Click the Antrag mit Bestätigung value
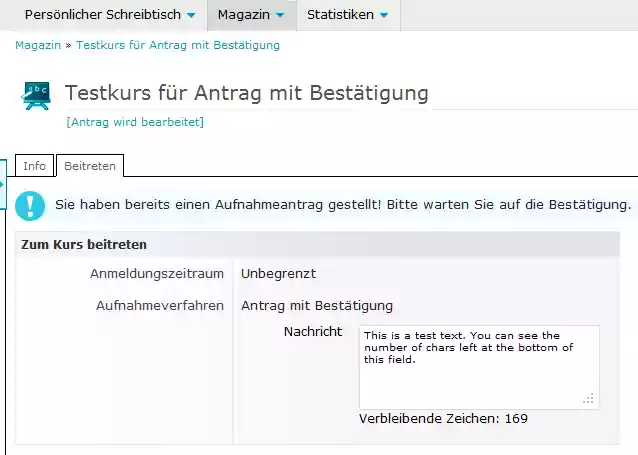 point(317,306)
